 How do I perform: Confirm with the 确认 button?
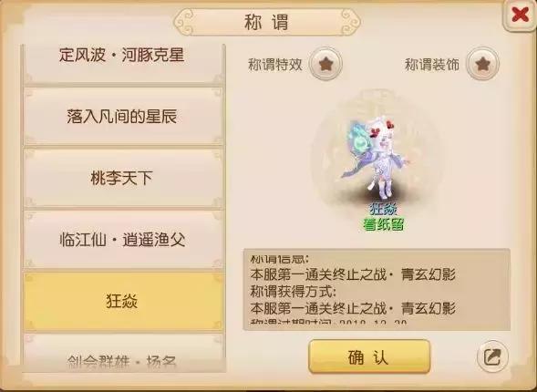pyautogui.click(x=369, y=356)
